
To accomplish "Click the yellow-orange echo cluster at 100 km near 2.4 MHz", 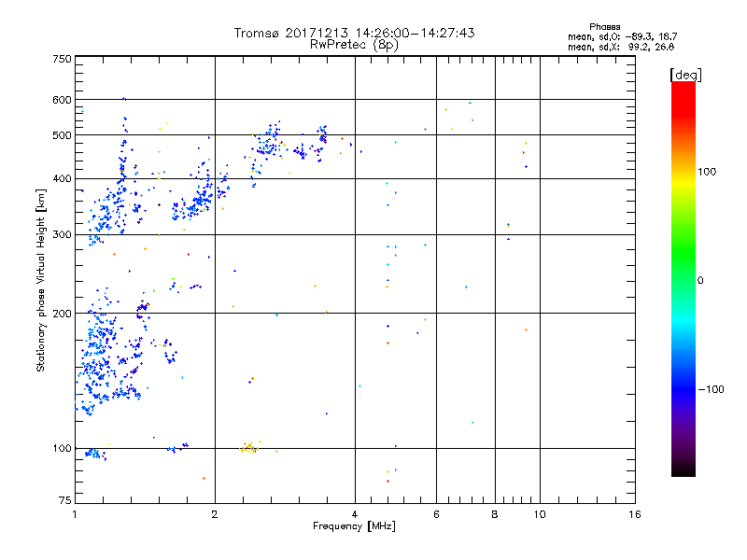I will pos(249,447).
